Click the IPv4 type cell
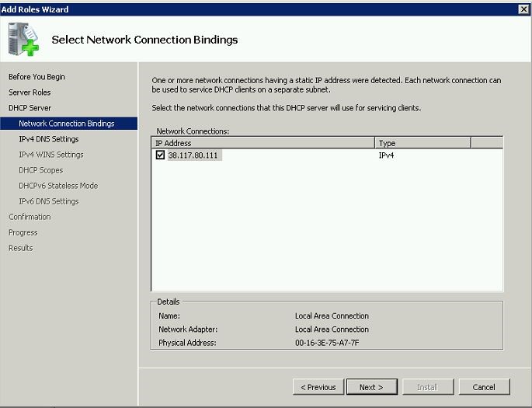Image resolution: width=532 pixels, height=408 pixels. pyautogui.click(x=386, y=155)
